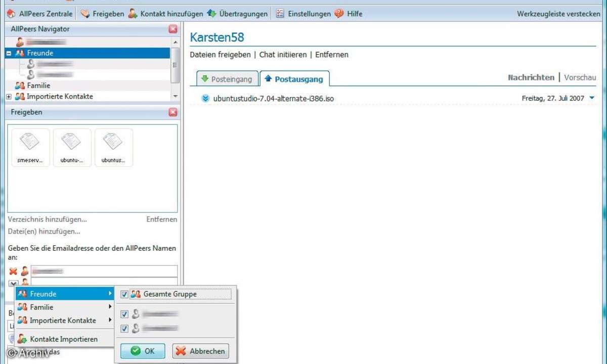Collapse the Freunde group in navigator
Screen dimensions: 607x364
[9, 53]
